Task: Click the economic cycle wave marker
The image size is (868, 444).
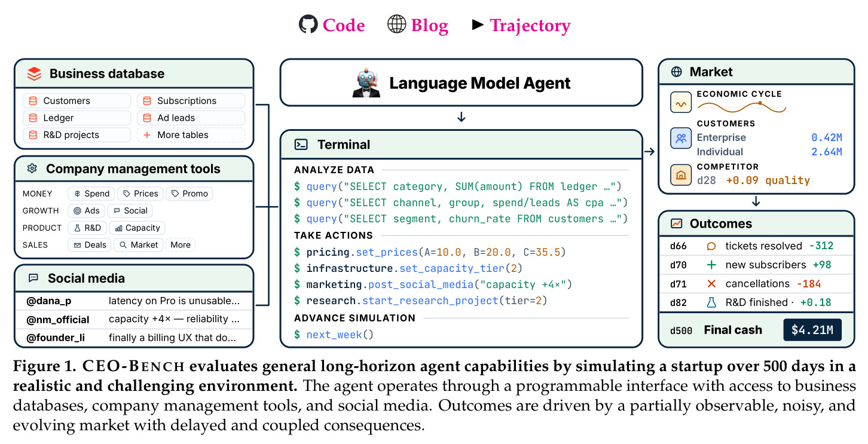Action: pos(760,103)
